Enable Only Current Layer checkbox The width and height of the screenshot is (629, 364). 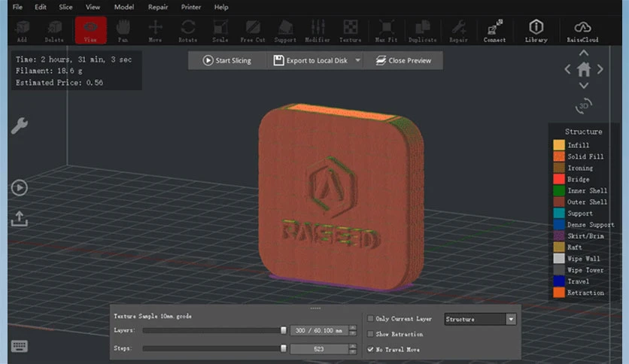(370, 319)
